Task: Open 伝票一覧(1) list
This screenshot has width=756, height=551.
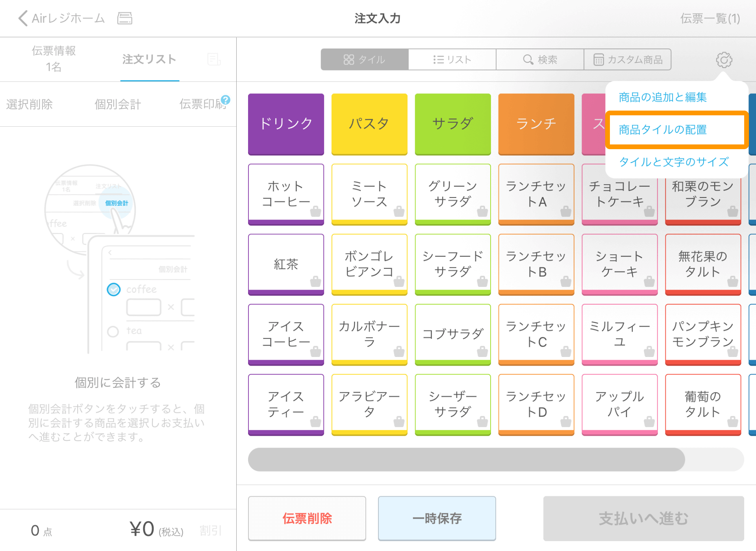Action: point(710,18)
